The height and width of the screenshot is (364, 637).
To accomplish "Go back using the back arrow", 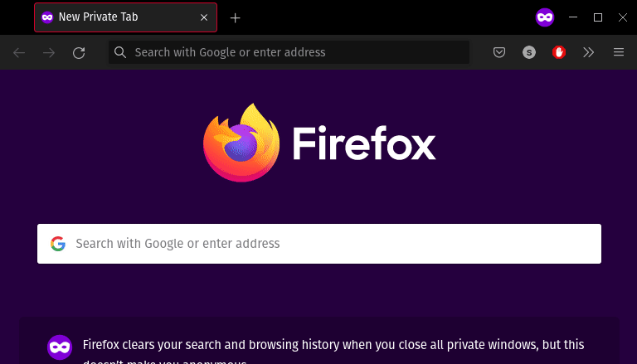I will pyautogui.click(x=19, y=52).
